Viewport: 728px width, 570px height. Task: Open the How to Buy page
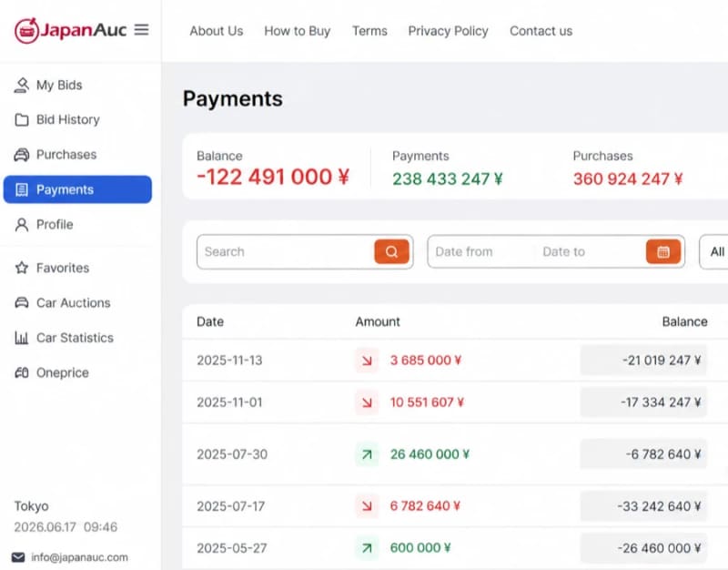[298, 31]
